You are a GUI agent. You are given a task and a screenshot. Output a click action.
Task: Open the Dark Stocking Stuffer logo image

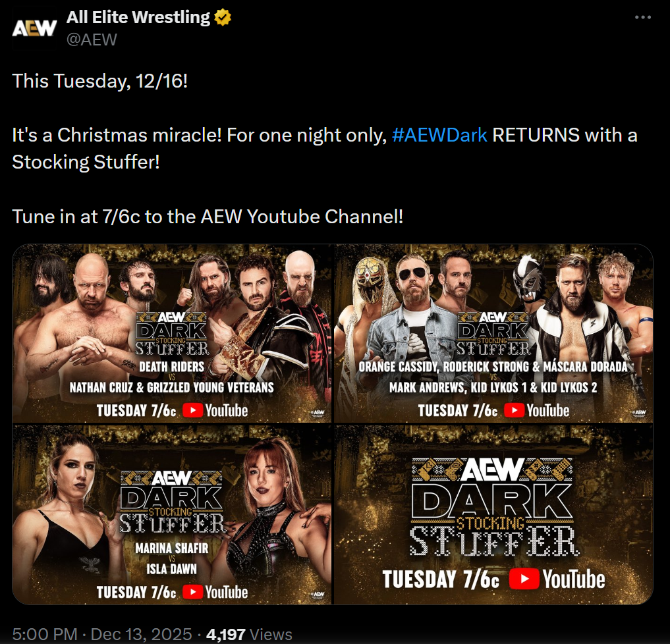coord(493,515)
